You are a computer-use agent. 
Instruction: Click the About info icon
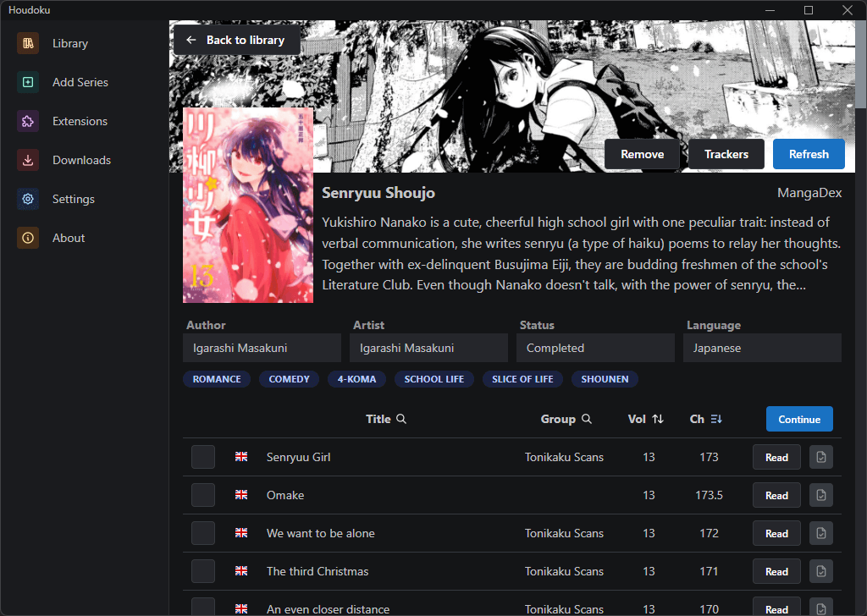click(28, 238)
